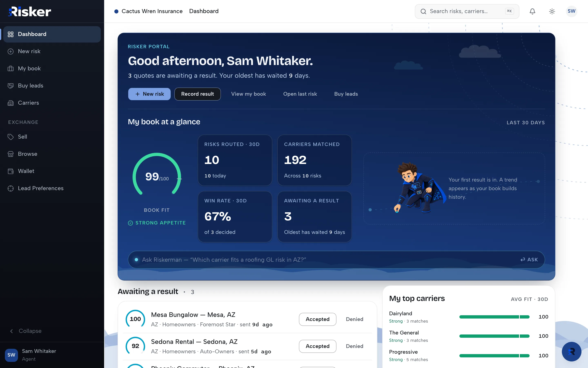The width and height of the screenshot is (588, 368).
Task: Open Carriers Matched 192 card
Action: click(315, 160)
